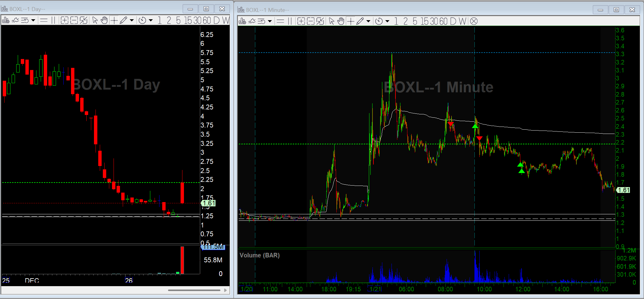Expand timer dropdown arrow in Minute window
This screenshot has height=299, width=644.
coord(387,21)
